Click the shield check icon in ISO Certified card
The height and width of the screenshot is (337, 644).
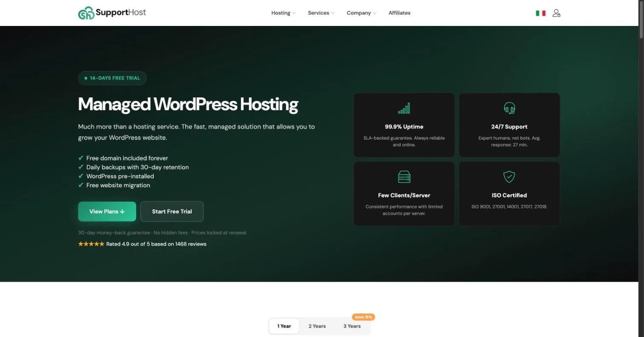(509, 177)
